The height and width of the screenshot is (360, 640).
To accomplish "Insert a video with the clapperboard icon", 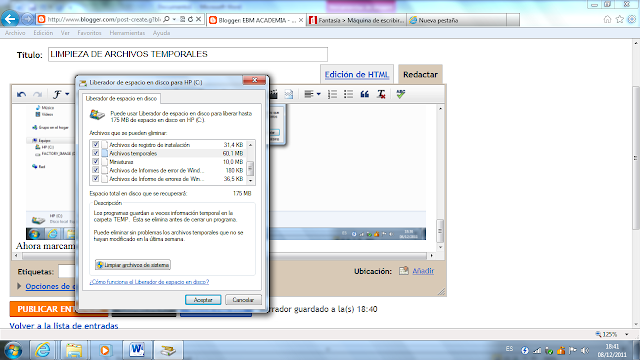I will (273, 94).
